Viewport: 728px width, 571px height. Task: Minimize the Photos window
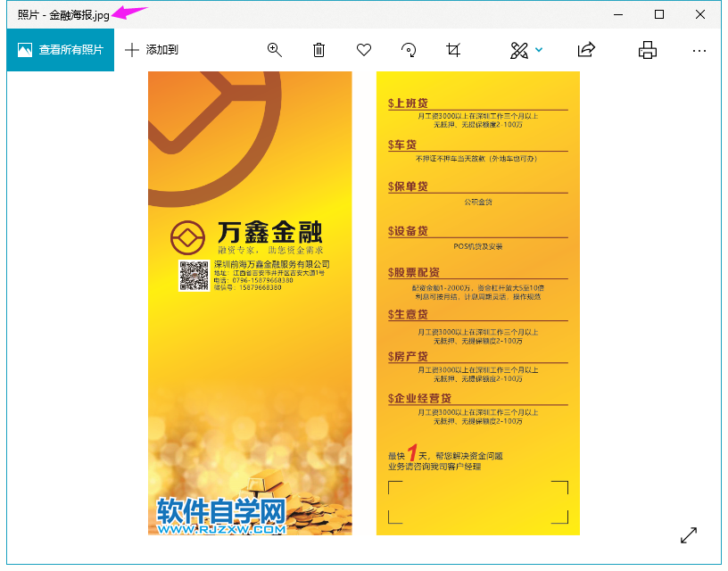pyautogui.click(x=618, y=14)
